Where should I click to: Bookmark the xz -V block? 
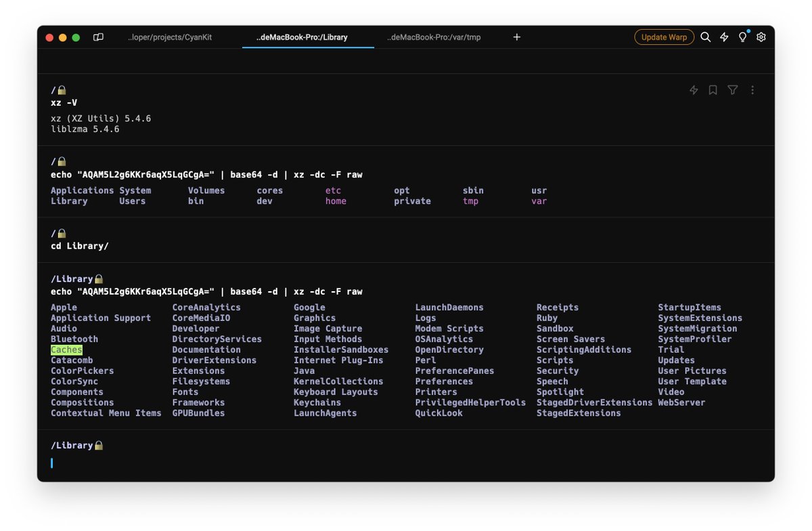pyautogui.click(x=713, y=90)
